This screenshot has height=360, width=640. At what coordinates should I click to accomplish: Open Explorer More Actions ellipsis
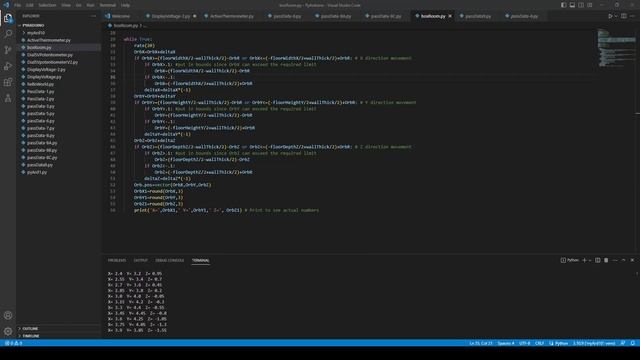tap(93, 16)
